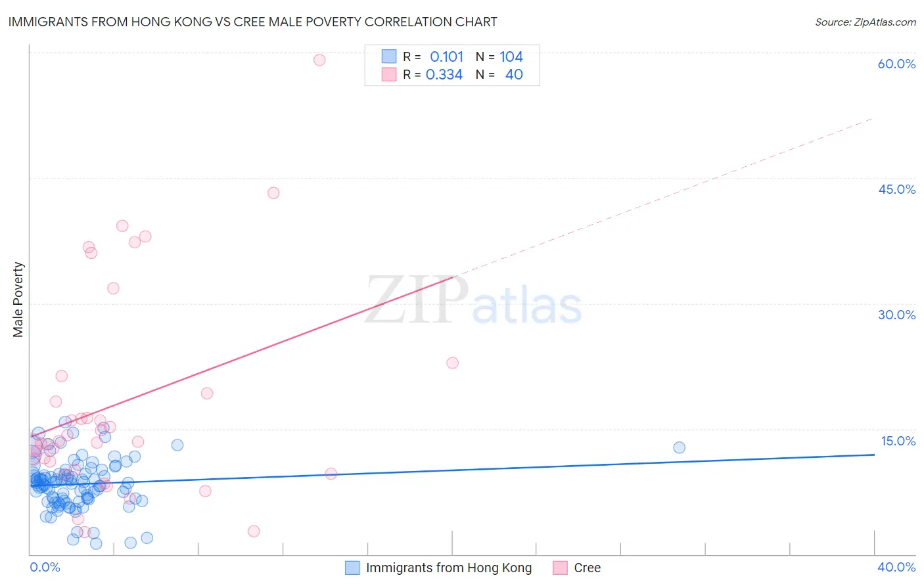Click the Male Poverty axis label
The width and height of the screenshot is (924, 586).
pos(18,300)
